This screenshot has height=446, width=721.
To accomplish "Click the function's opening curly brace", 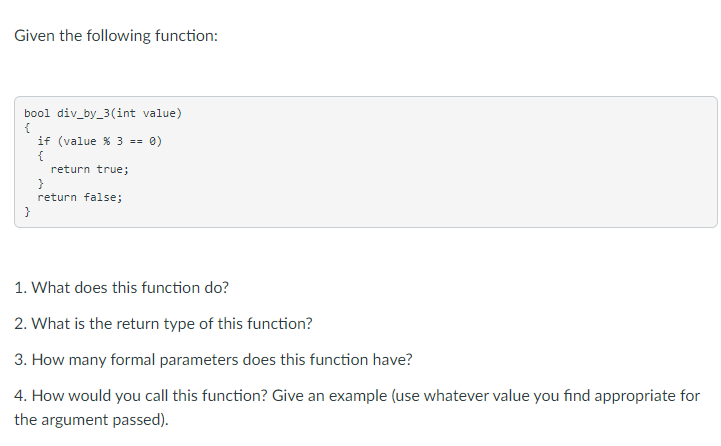I will click(x=27, y=127).
